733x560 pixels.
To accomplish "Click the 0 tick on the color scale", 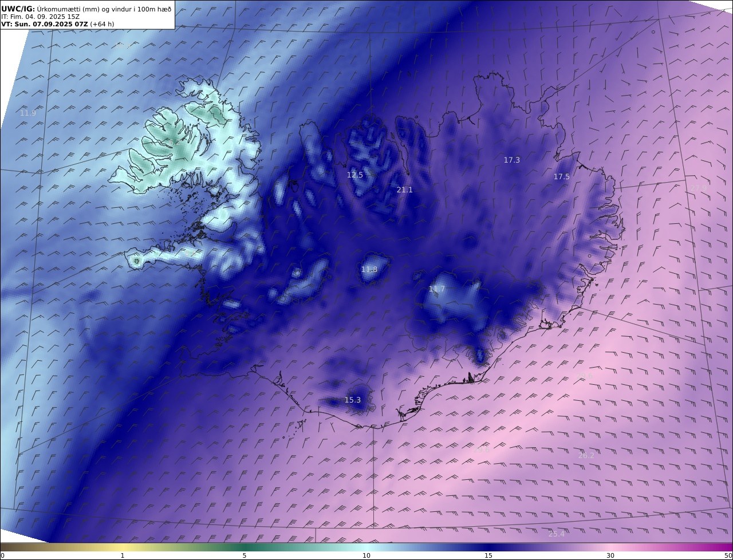I will coord(2,555).
